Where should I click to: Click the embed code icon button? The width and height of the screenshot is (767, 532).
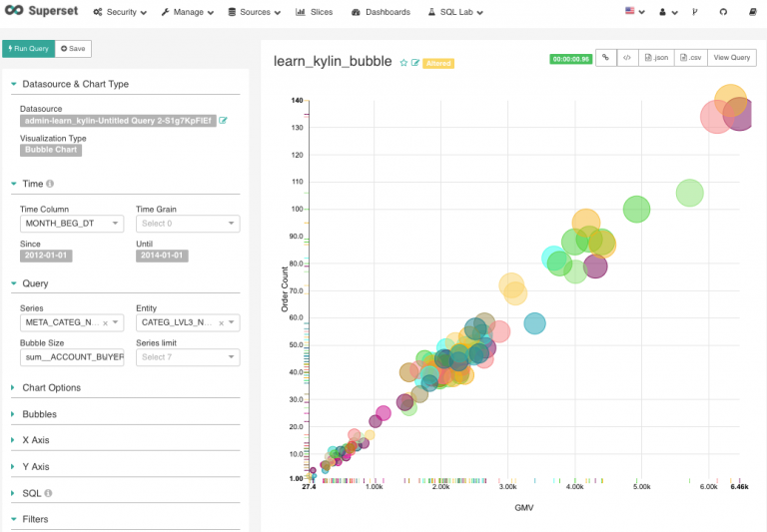click(x=626, y=58)
